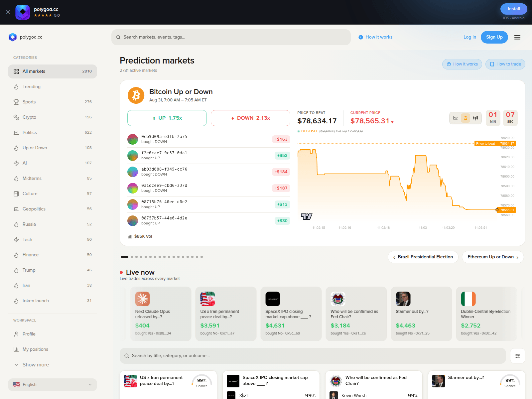Image resolution: width=532 pixels, height=399 pixels.
Task: Open the filter settings sliders icon
Action: tap(518, 356)
